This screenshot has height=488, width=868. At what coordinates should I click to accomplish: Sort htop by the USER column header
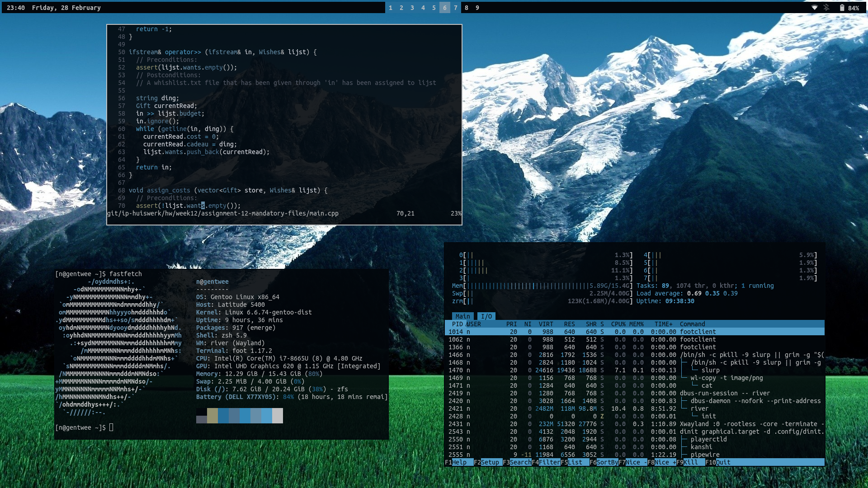tap(474, 324)
